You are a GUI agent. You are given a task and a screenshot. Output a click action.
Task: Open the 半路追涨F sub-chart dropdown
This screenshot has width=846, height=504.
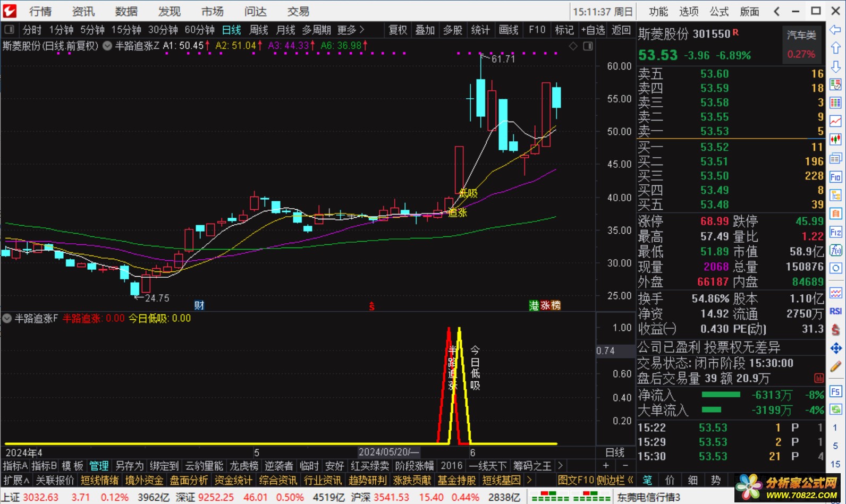click(x=7, y=319)
